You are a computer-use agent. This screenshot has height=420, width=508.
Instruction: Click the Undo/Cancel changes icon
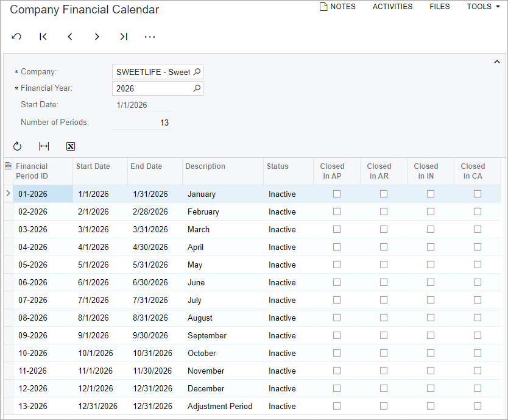tap(16, 37)
